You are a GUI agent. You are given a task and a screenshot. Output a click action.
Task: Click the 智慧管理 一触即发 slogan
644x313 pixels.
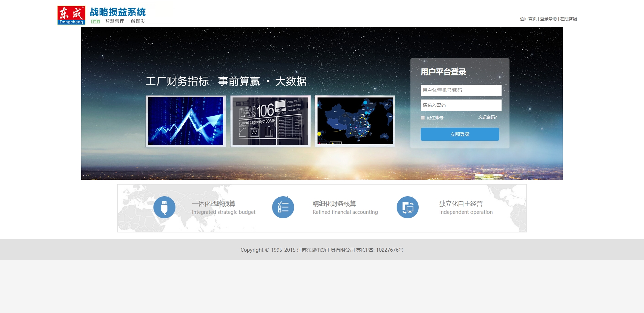point(125,21)
